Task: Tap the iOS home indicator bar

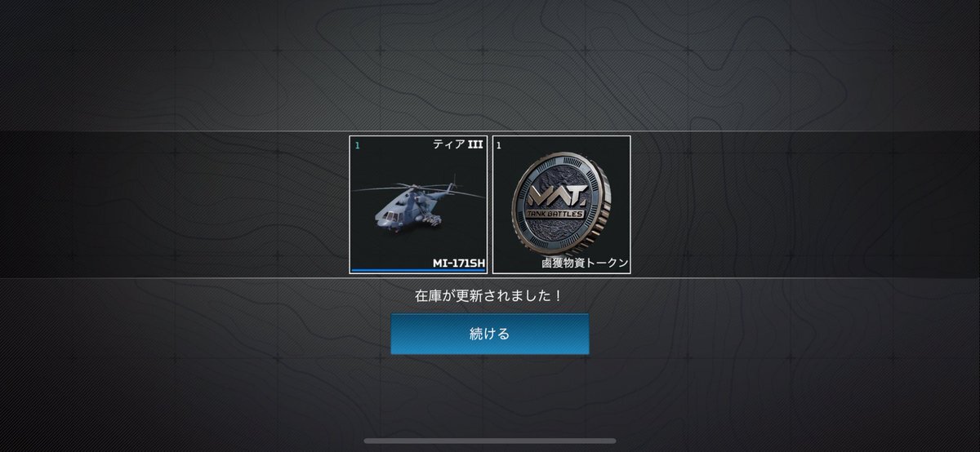Action: 489,441
